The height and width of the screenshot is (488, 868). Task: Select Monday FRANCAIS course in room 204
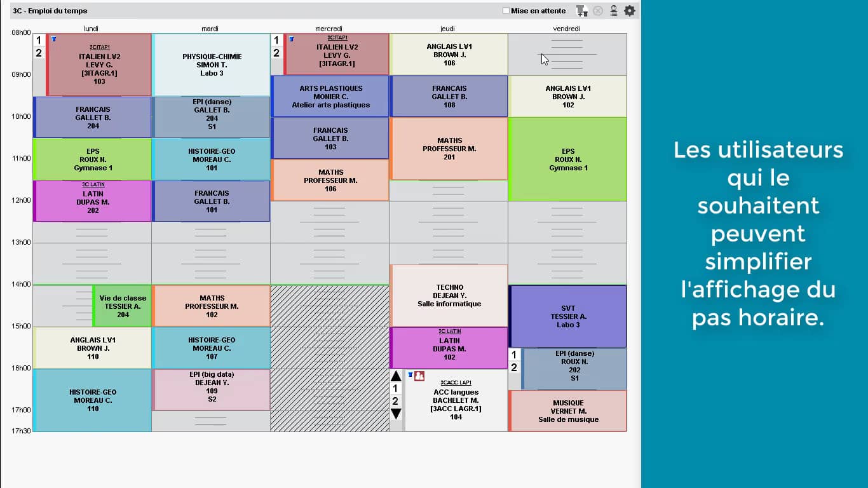pos(92,117)
